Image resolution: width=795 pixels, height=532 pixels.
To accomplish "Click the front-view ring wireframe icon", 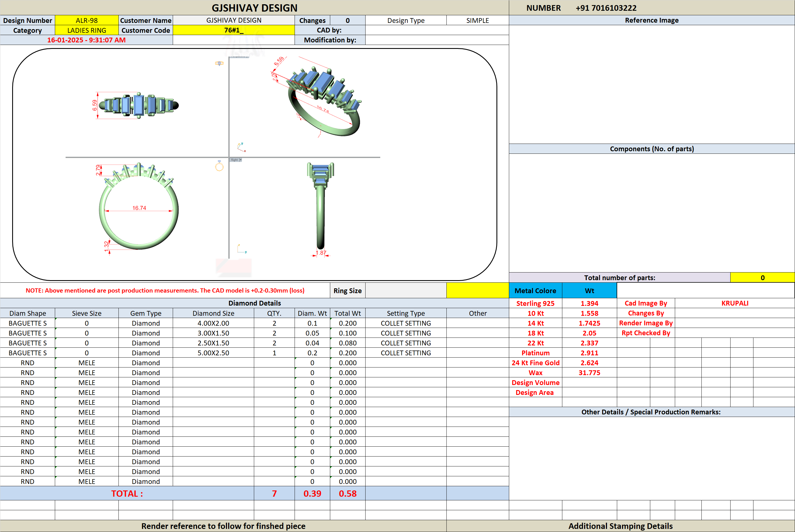I will 219,166.
